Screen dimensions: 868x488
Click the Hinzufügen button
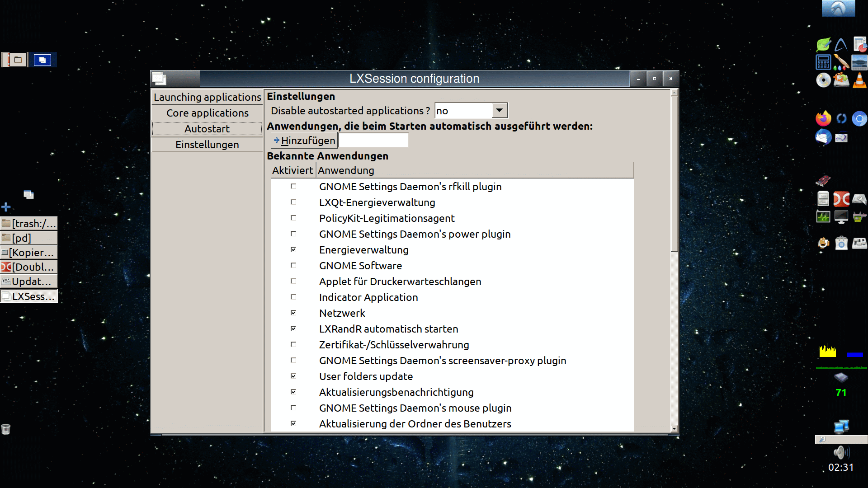click(304, 141)
